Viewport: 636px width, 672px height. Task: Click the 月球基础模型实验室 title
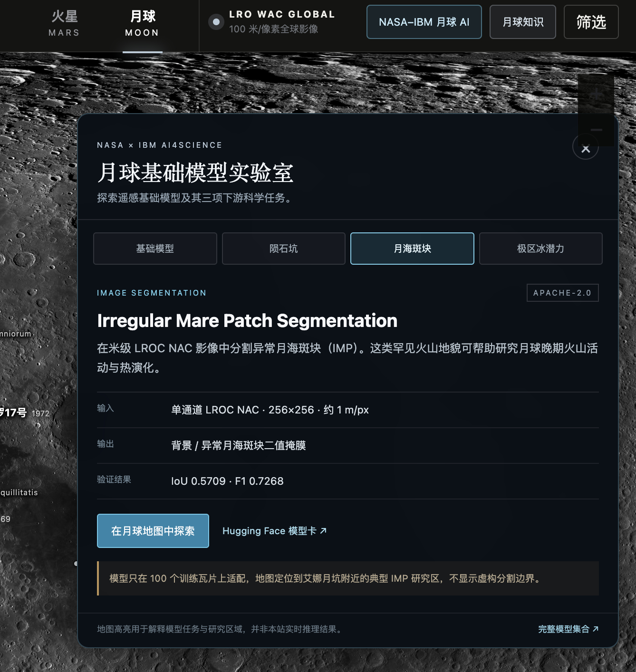(x=195, y=173)
